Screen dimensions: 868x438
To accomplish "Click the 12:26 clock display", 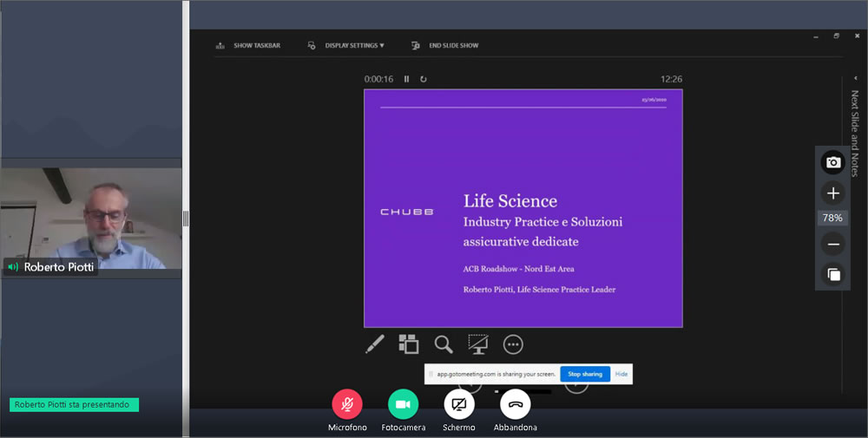I will (x=671, y=79).
